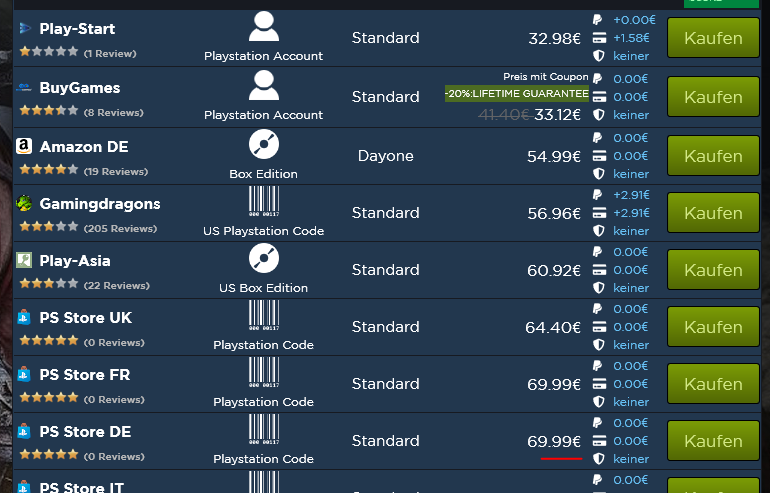This screenshot has height=493, width=770.
Task: Click Play-Asia's US Box Edition disc icon
Action: click(264, 258)
